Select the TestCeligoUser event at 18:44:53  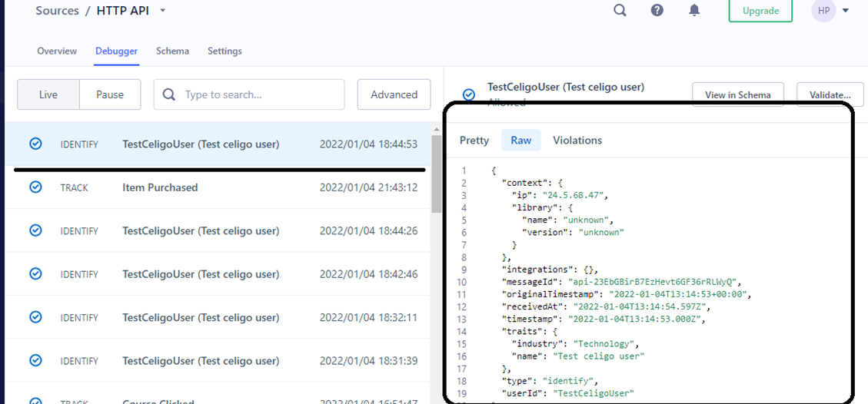click(x=218, y=144)
